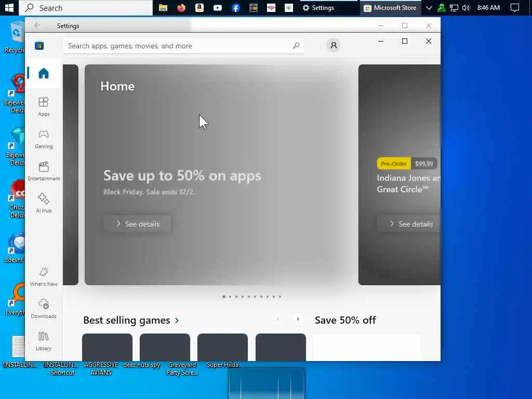Open the network icon in system tray
The width and height of the screenshot is (532, 399).
[x=454, y=7]
